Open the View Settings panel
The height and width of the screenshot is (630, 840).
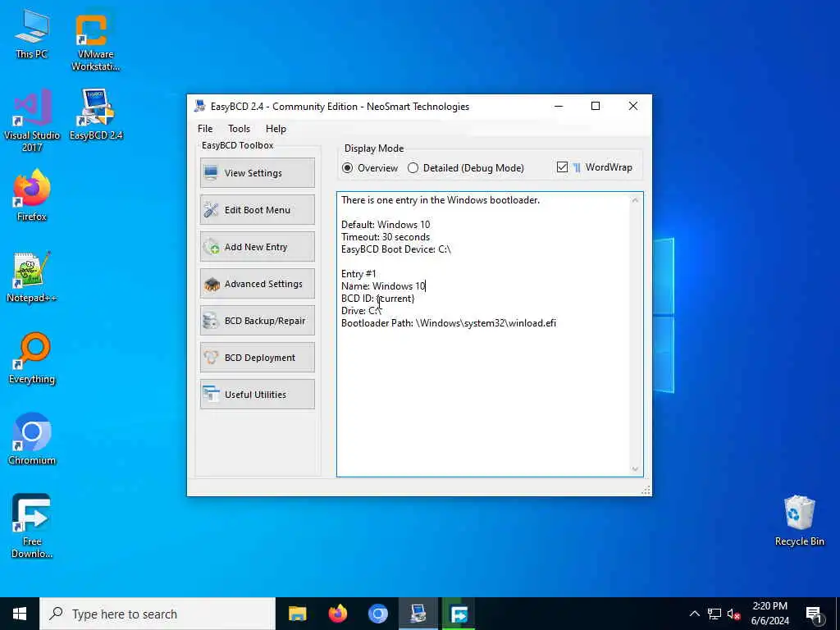pos(257,173)
